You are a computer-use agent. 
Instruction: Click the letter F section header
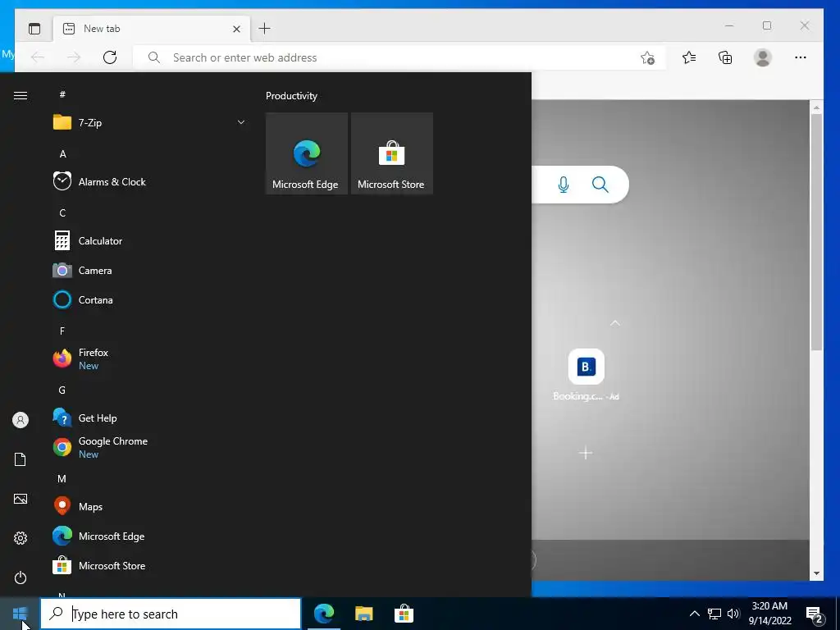point(62,331)
